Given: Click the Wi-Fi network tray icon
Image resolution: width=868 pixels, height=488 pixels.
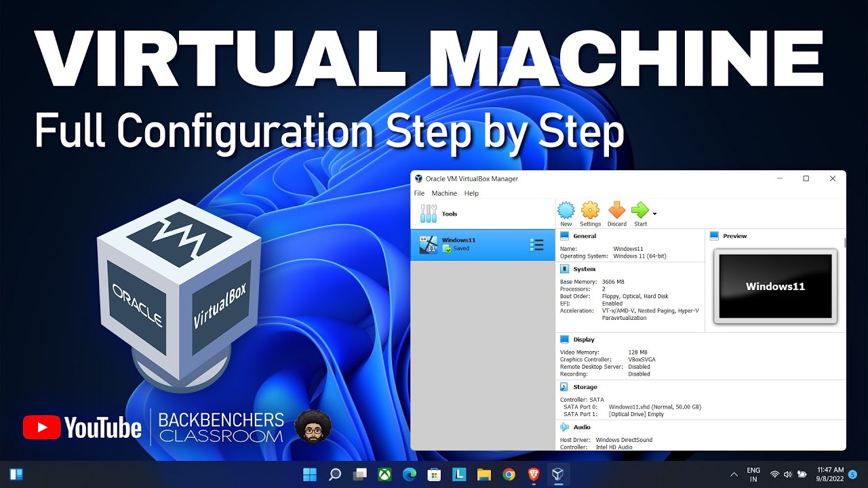Looking at the screenshot, I should click(x=774, y=474).
